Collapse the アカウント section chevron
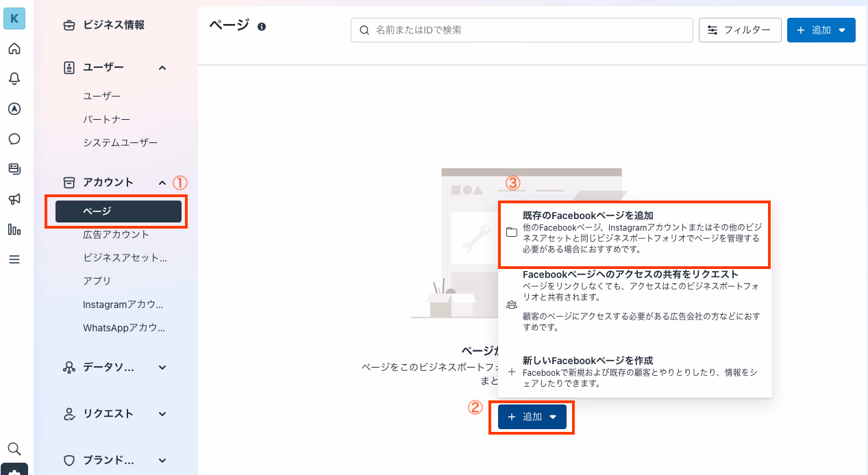The height and width of the screenshot is (475, 868). click(x=162, y=183)
